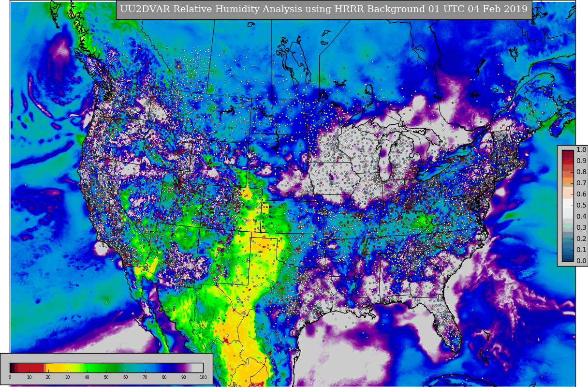Click the '50' tick label on humidity colorbar
This screenshot has height=387, width=588.
[x=106, y=377]
